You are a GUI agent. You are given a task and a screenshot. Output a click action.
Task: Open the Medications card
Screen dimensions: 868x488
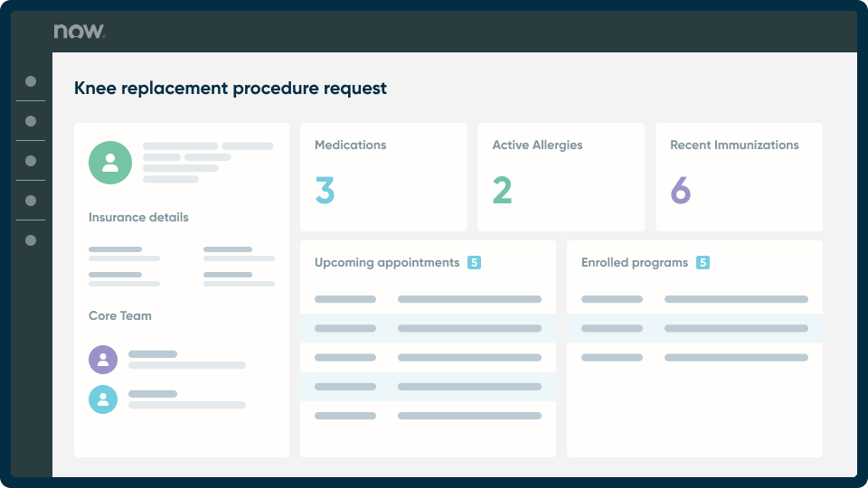[x=383, y=177]
